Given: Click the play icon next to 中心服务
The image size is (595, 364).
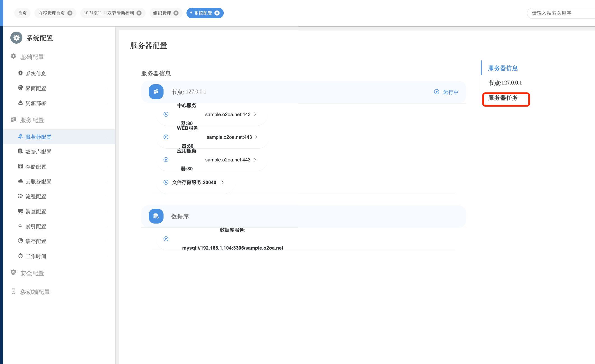Looking at the screenshot, I should [166, 114].
